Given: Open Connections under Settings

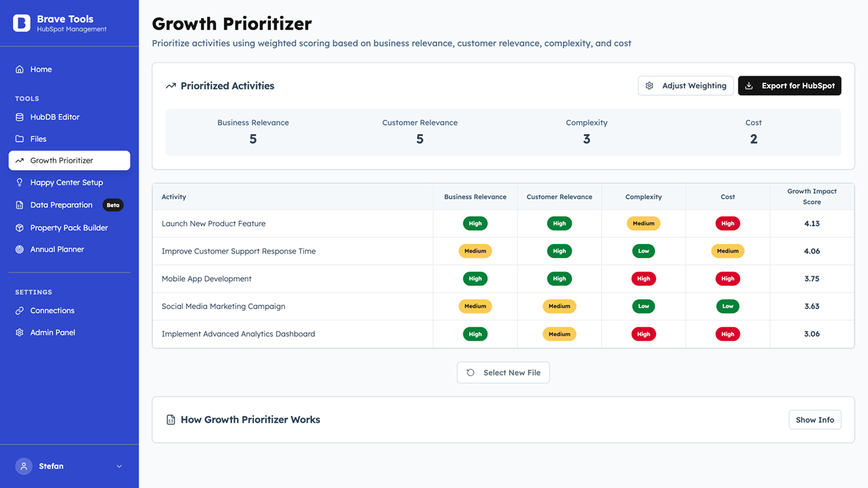Looking at the screenshot, I should (x=52, y=310).
